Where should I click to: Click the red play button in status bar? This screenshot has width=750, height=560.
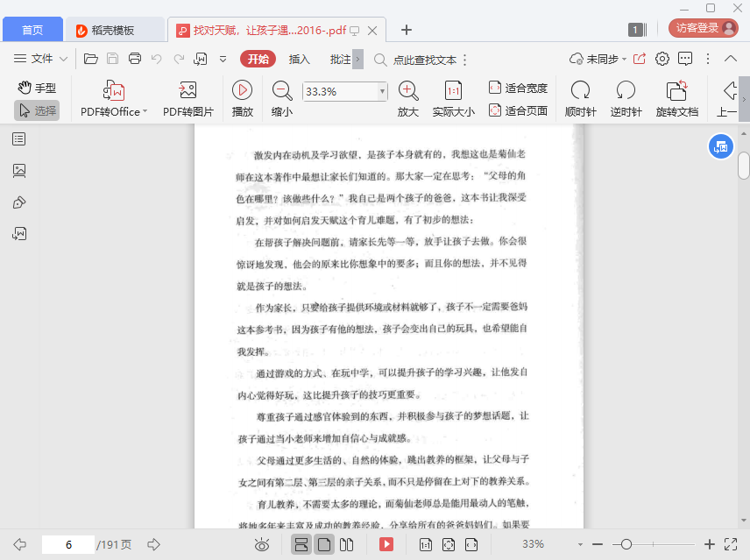coord(386,544)
